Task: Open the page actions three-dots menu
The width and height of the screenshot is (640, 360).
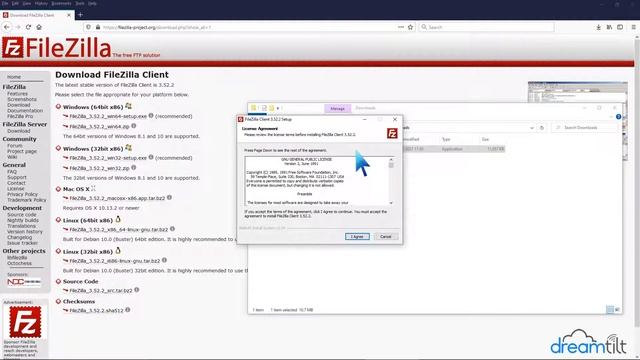Action: coord(401,27)
